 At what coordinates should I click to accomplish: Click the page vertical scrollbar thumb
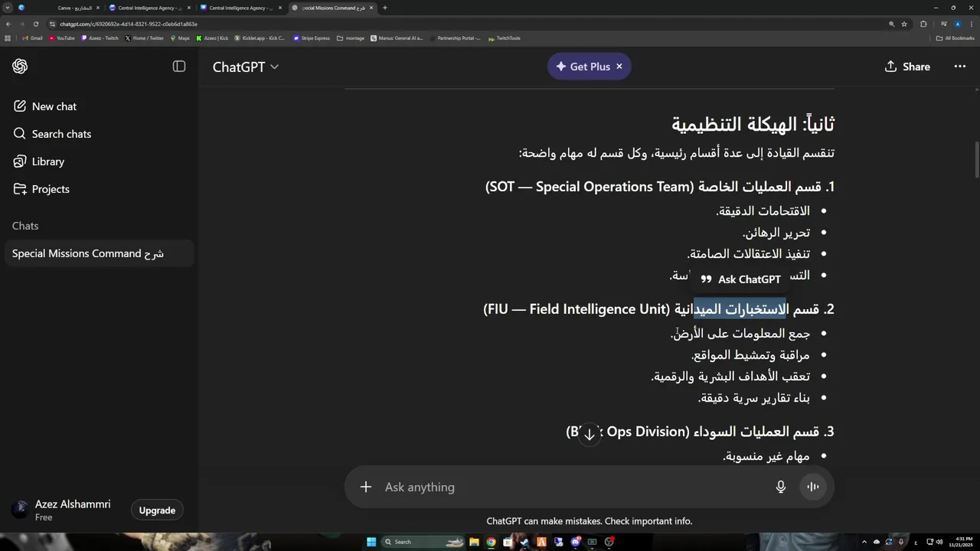click(976, 159)
